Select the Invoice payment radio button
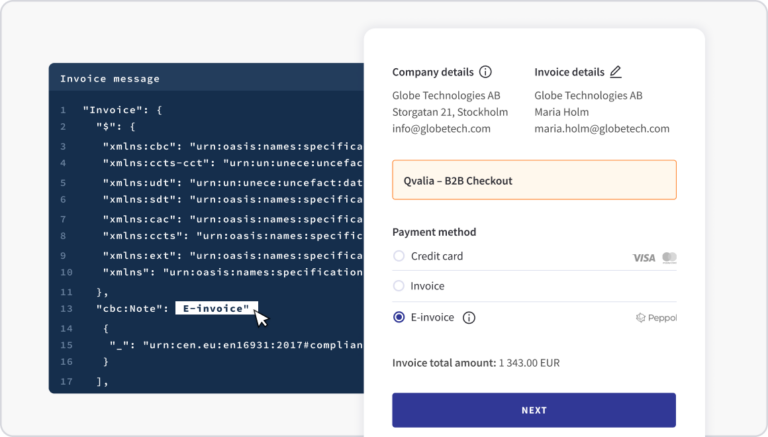This screenshot has width=768, height=437. (x=399, y=287)
